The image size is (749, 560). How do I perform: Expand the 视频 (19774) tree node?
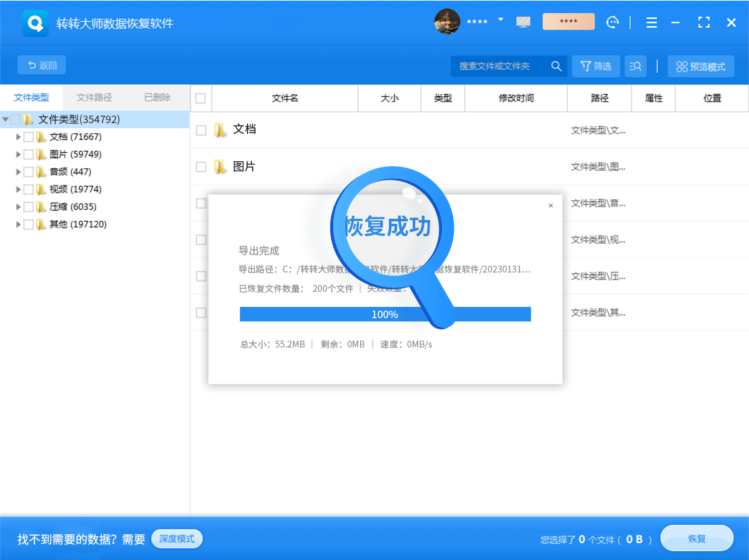(18, 189)
